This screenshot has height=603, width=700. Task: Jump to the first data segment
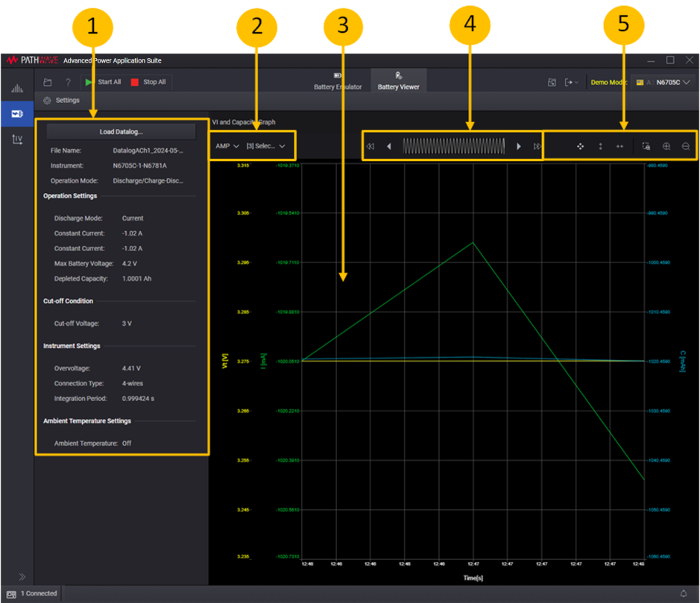click(370, 146)
